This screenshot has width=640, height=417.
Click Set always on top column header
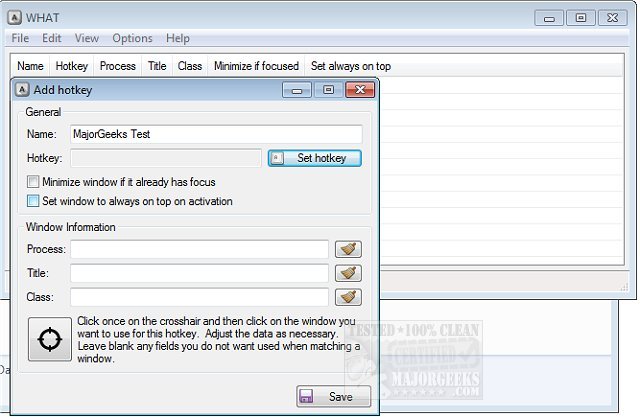tap(351, 66)
